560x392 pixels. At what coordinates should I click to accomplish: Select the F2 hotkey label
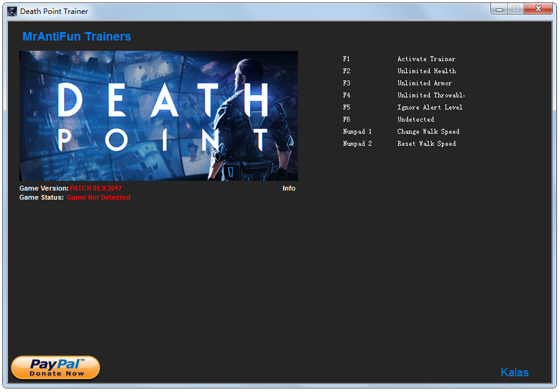pos(346,71)
